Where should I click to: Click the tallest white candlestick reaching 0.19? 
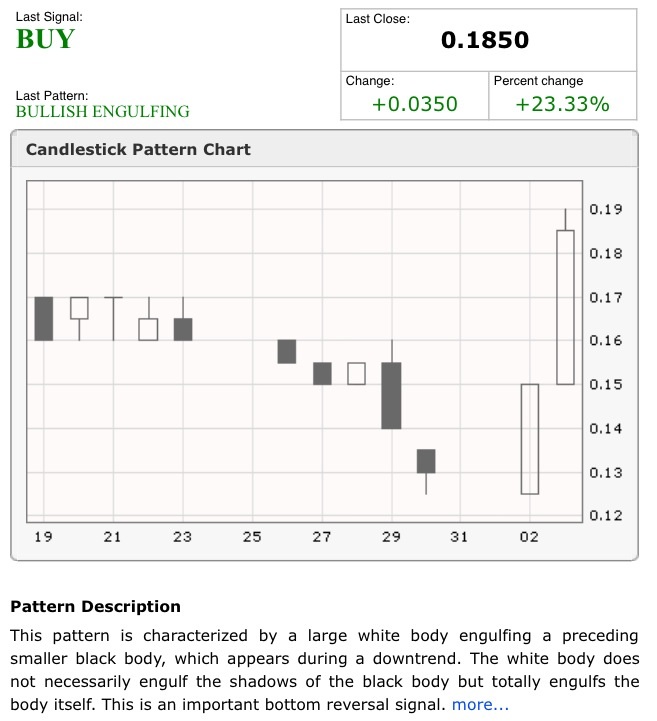(x=565, y=306)
